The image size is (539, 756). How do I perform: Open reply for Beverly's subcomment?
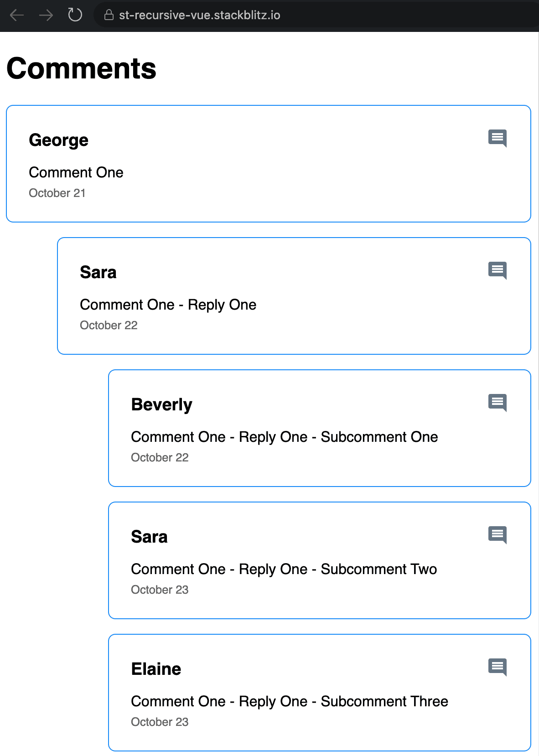498,403
